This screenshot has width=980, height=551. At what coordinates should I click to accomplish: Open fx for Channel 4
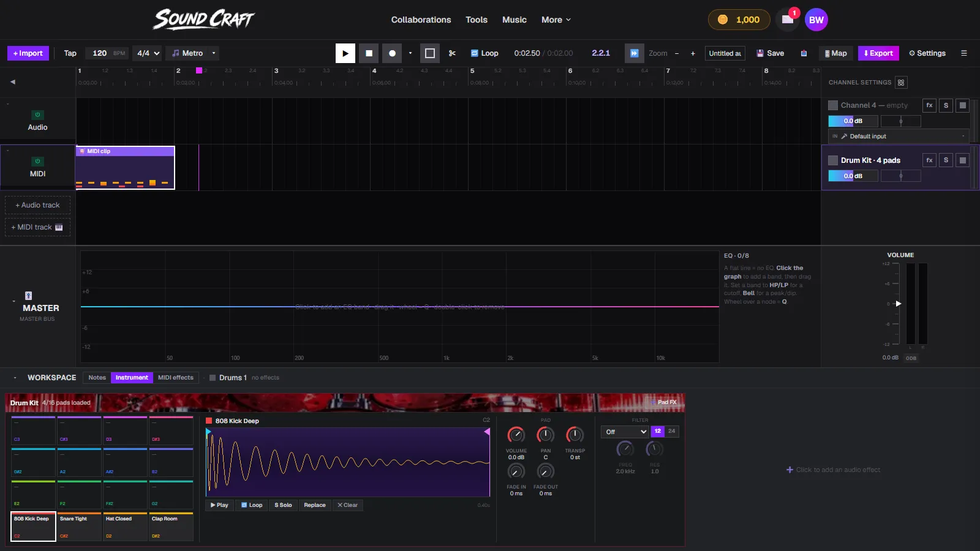point(929,105)
